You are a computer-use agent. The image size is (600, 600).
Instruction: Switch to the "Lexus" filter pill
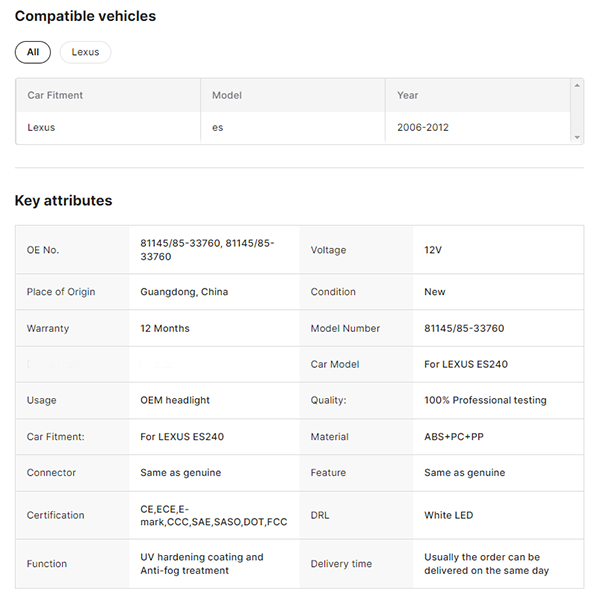click(85, 52)
